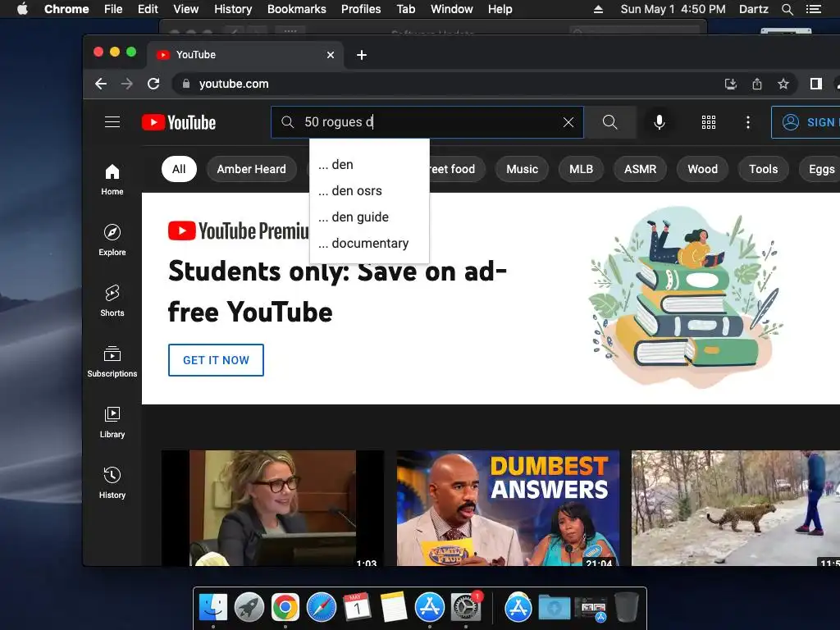Open Safari from the Dock
The height and width of the screenshot is (630, 840).
322,608
